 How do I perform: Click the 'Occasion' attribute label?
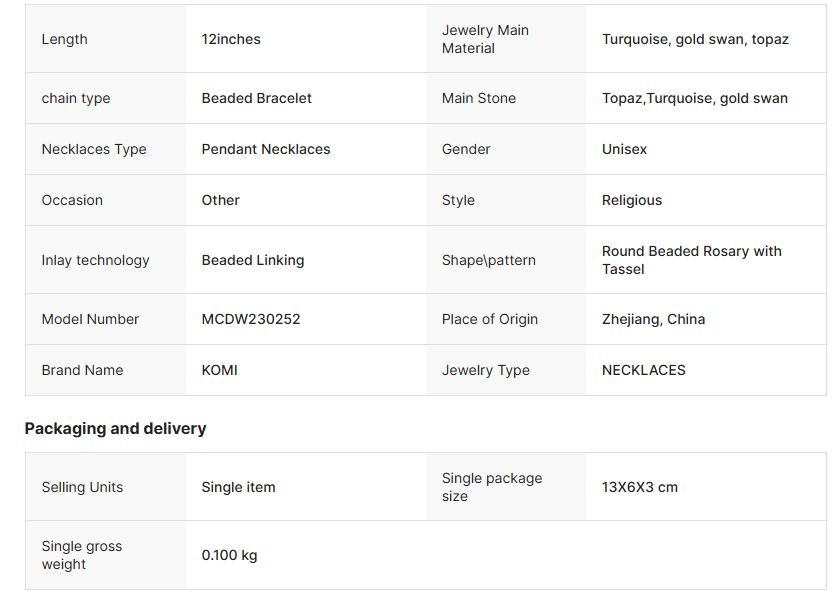[72, 200]
